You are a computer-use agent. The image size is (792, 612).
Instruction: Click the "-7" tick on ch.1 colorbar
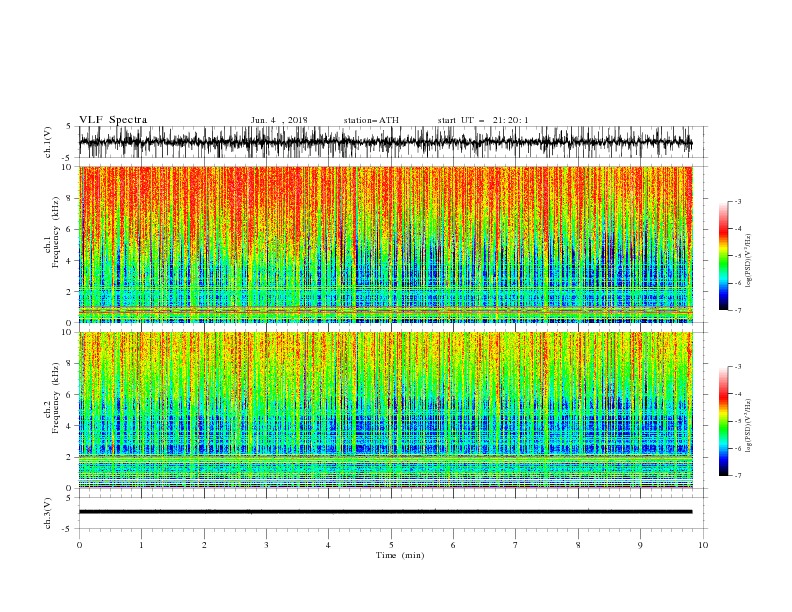coord(737,310)
